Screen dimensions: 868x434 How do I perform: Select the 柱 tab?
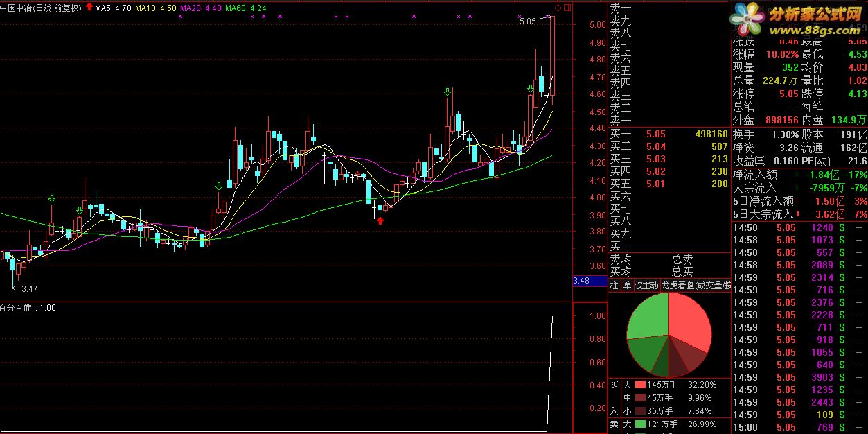tap(614, 285)
